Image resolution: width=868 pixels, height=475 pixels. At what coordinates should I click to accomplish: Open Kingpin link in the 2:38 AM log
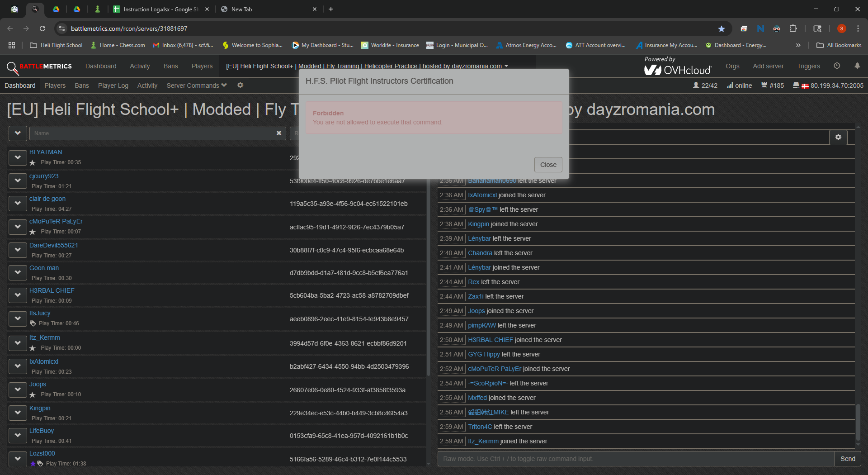tap(478, 224)
